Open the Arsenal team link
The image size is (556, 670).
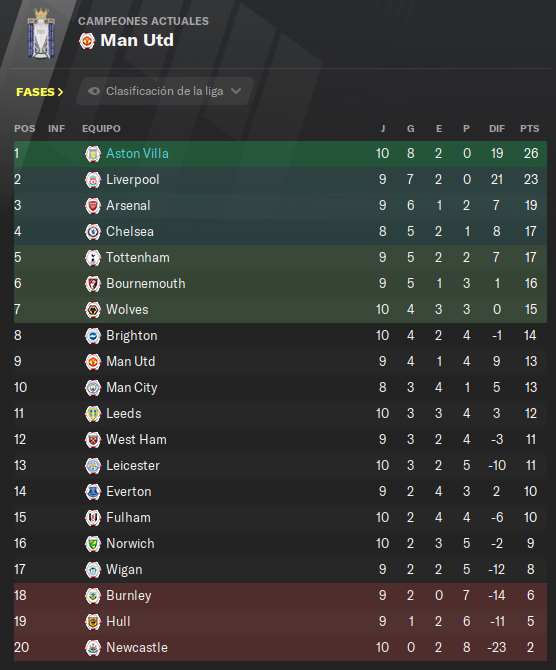point(128,206)
